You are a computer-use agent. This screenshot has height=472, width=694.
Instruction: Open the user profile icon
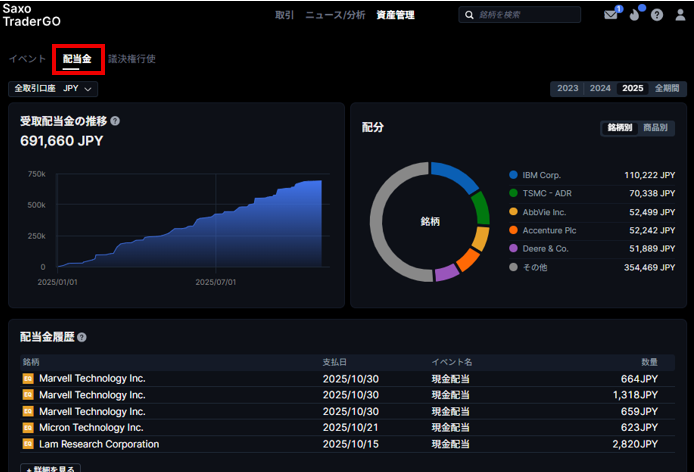tap(680, 15)
